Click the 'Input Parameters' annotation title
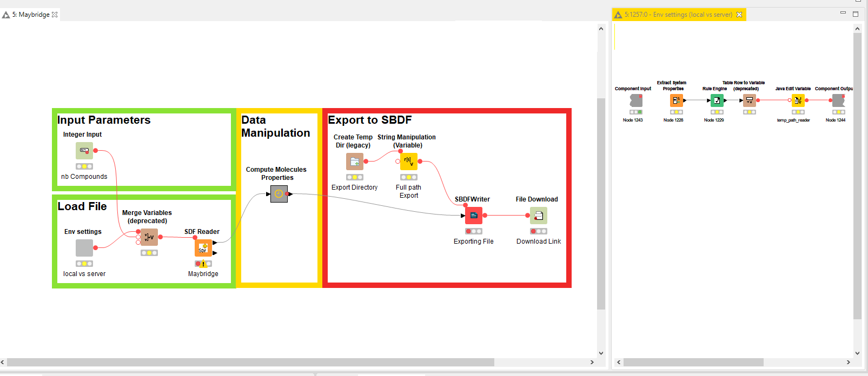This screenshot has width=868, height=376. [x=104, y=120]
